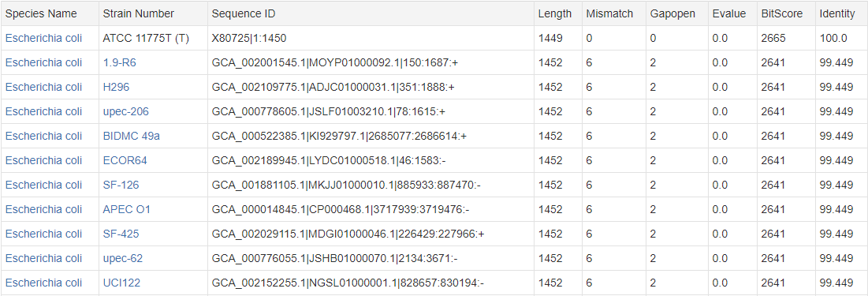Open strain link ECOR64
This screenshot has width=868, height=296.
coord(125,160)
